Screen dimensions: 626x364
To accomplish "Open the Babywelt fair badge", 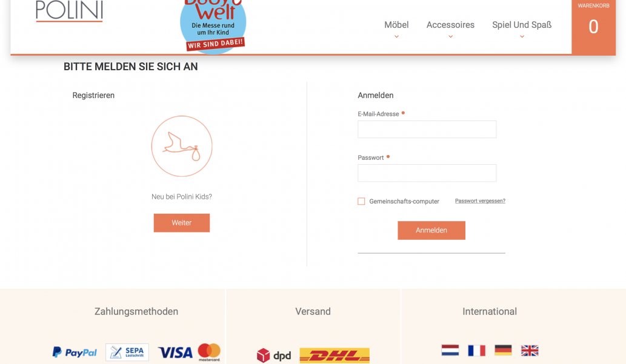I will 213,26.
